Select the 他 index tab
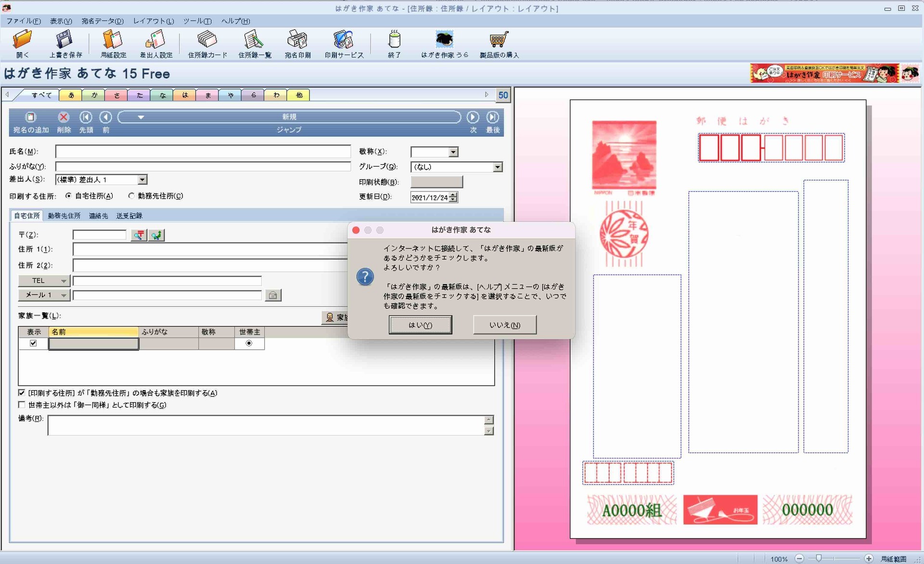The width and height of the screenshot is (924, 564). (298, 95)
